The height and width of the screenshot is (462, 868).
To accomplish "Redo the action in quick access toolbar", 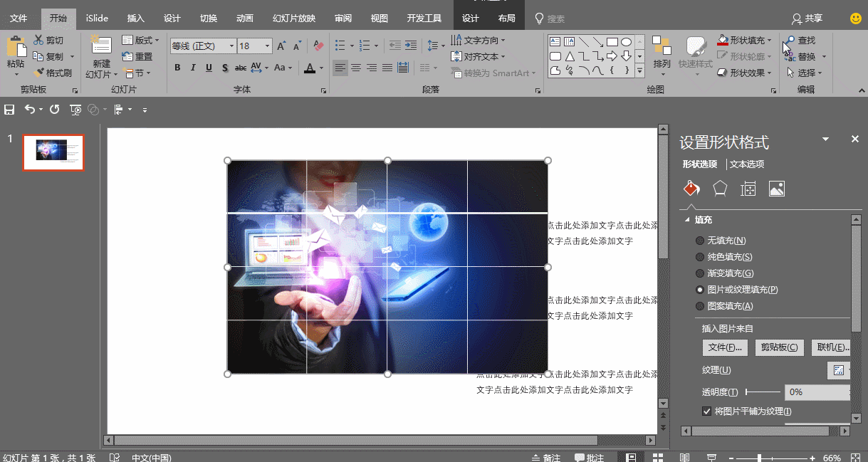I will click(55, 110).
